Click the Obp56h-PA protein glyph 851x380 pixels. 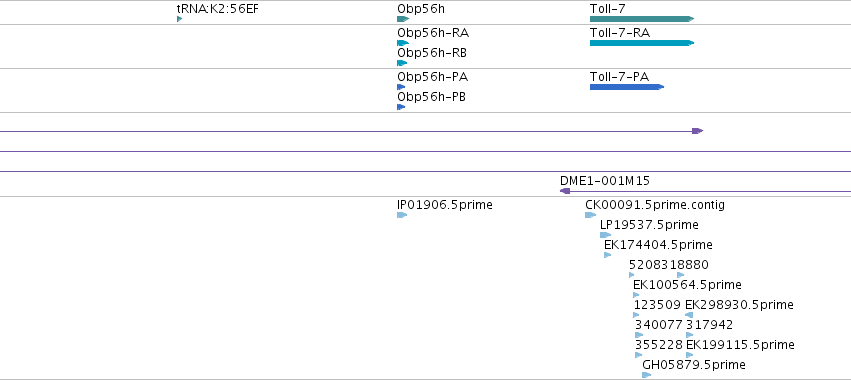point(401,87)
